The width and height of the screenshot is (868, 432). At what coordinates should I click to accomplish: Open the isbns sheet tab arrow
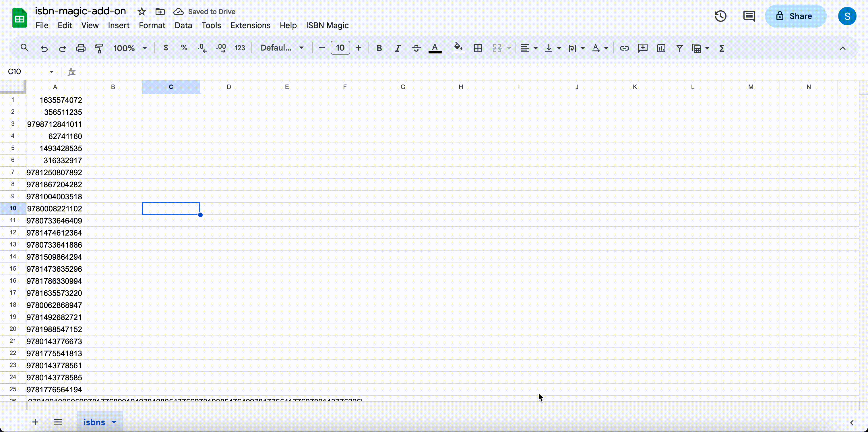[x=114, y=422]
